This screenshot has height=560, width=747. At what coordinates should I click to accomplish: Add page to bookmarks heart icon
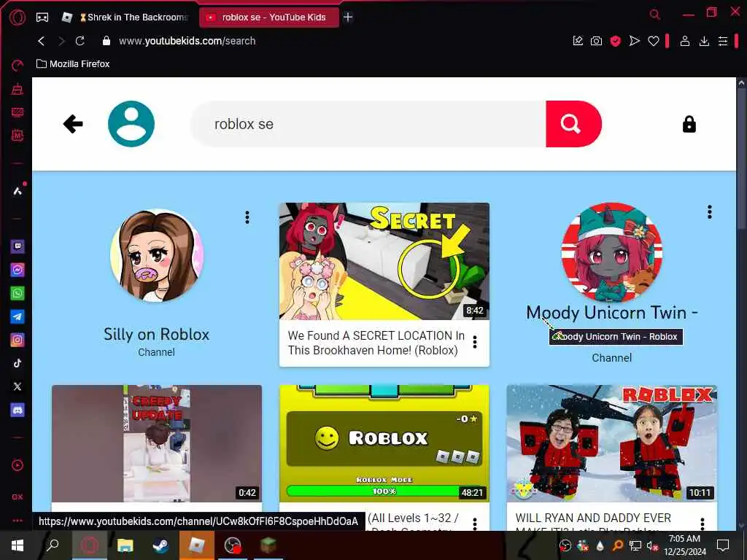[653, 42]
